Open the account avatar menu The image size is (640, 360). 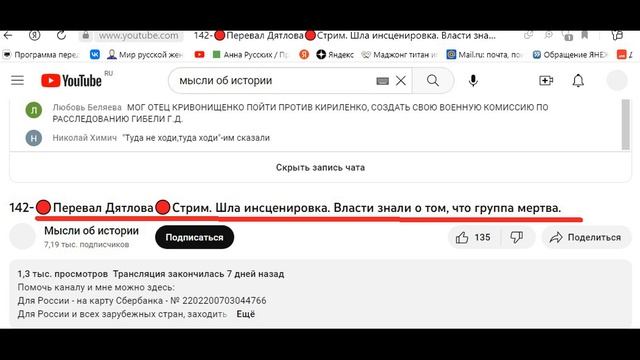click(617, 80)
